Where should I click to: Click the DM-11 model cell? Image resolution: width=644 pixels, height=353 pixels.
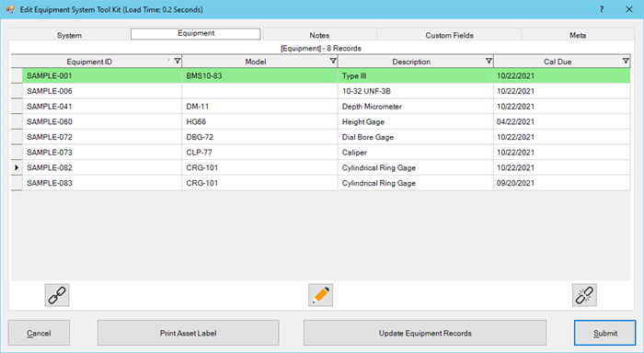tap(259, 107)
